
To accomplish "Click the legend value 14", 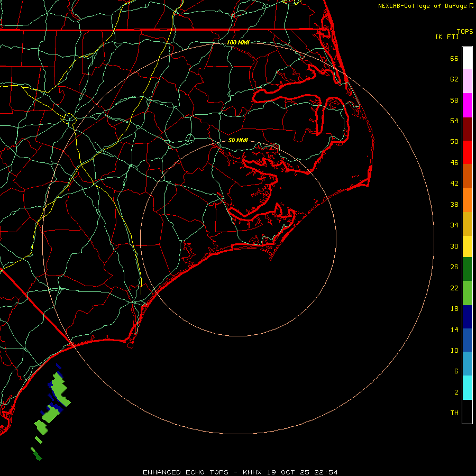I will 454,329.
